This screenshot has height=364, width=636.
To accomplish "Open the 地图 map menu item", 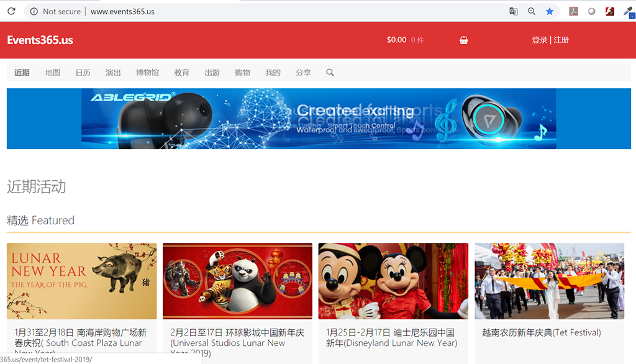I will (52, 73).
